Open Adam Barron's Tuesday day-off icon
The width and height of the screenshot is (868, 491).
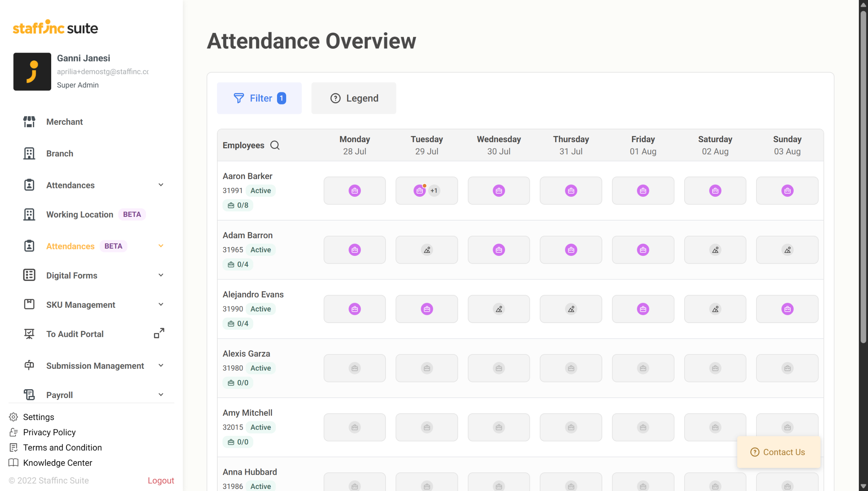coord(427,250)
